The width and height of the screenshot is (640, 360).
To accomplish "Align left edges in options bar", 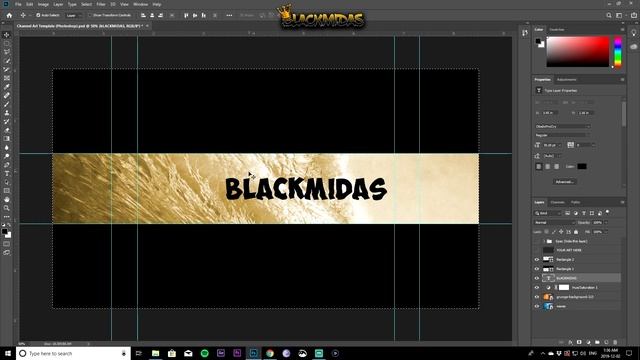I will (x=143, y=15).
